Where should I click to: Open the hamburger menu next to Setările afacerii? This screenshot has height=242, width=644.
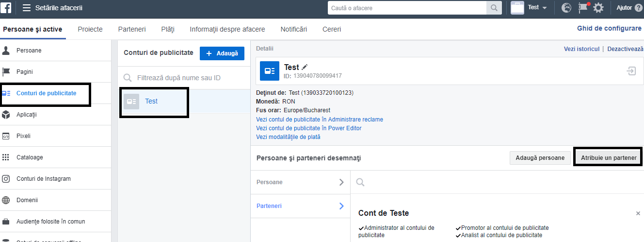tap(27, 8)
